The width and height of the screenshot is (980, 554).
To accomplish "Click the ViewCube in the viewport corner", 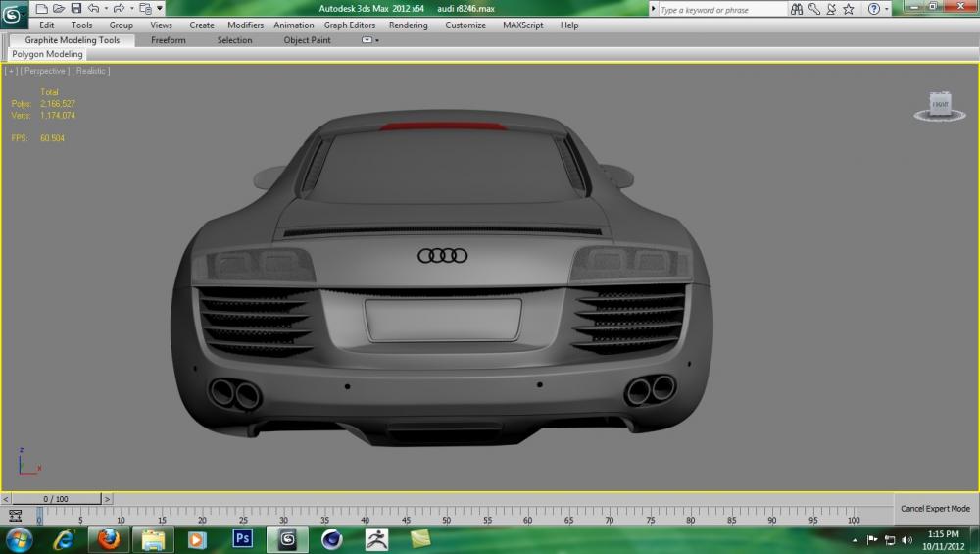I will [x=940, y=106].
